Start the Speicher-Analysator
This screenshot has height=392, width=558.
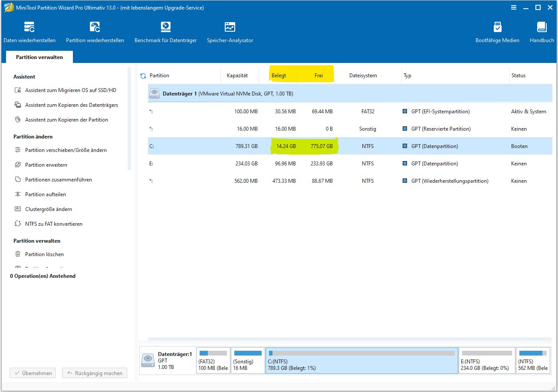(x=230, y=32)
